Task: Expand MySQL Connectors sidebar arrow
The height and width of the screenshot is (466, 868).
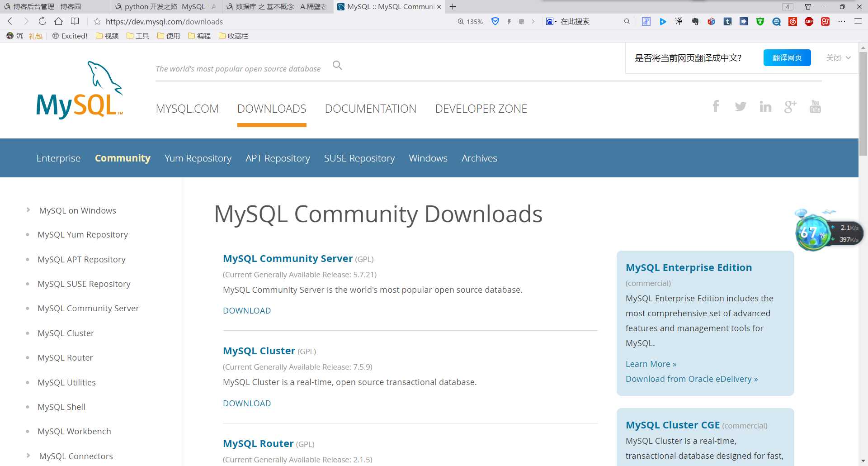Action: (x=28, y=456)
